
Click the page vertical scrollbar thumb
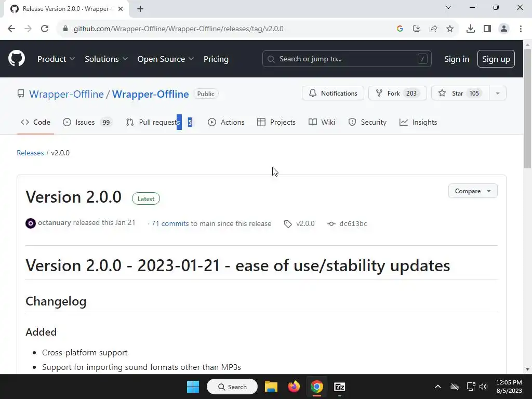pyautogui.click(x=527, y=109)
